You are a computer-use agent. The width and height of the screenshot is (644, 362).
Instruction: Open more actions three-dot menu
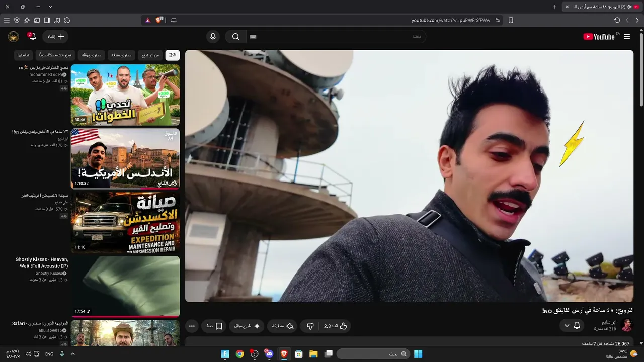click(192, 326)
